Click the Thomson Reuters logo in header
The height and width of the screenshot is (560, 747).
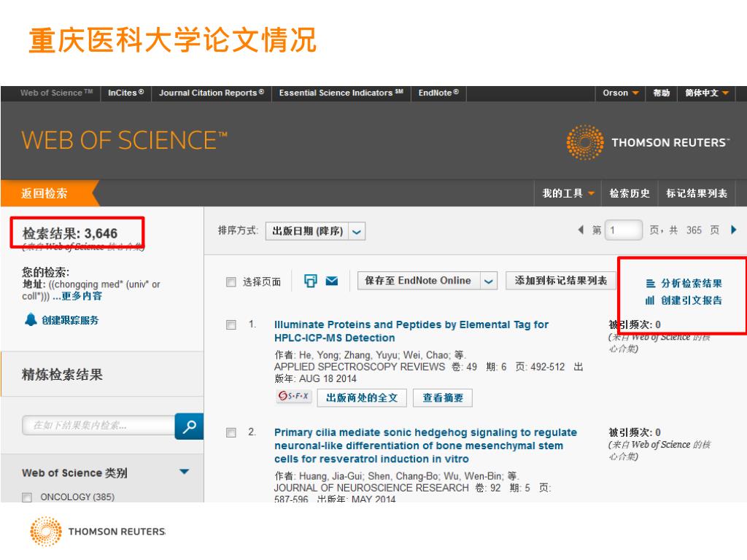[648, 142]
